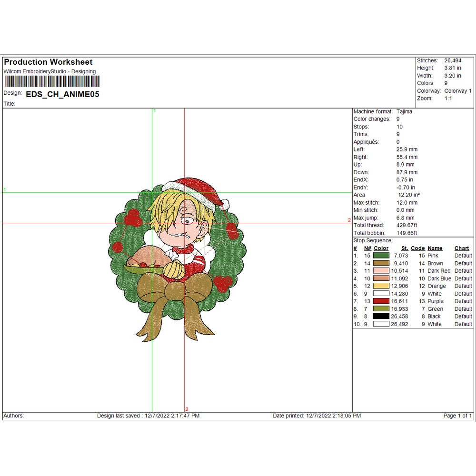The height and width of the screenshot is (476, 476).
Task: Click the Page 1 of 1 footer text
Action: pos(457,416)
